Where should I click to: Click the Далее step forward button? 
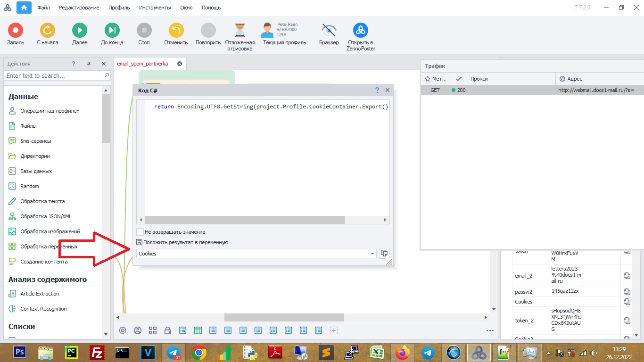point(80,31)
